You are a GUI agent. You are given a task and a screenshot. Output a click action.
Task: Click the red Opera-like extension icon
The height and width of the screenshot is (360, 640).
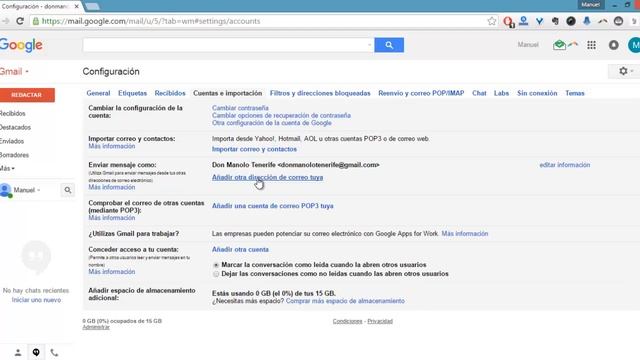pos(508,21)
